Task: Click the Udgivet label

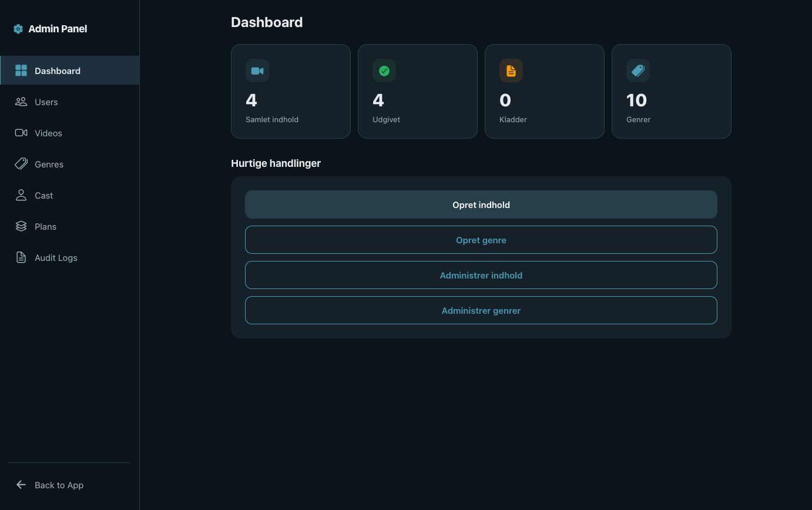Action: [x=386, y=119]
